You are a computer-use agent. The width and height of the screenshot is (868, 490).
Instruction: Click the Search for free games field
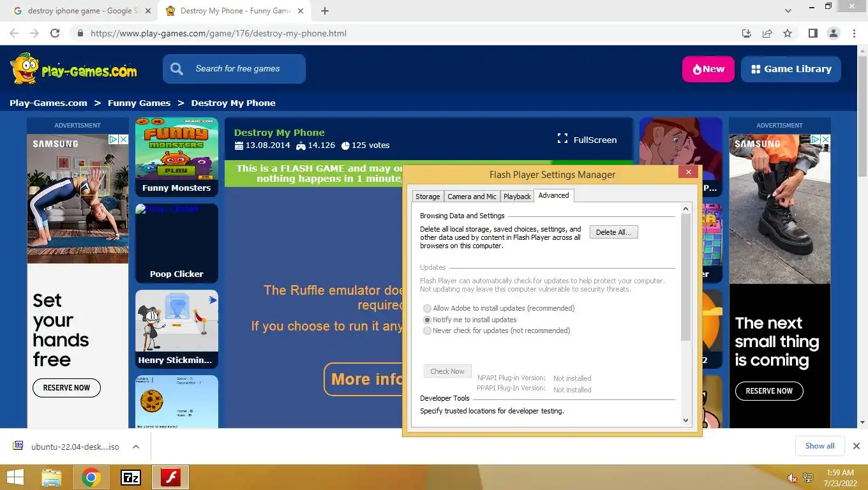234,69
